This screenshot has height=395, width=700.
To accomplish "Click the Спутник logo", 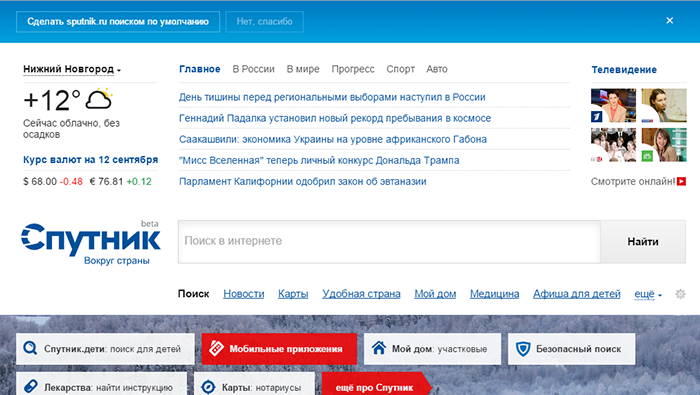I will 91,239.
